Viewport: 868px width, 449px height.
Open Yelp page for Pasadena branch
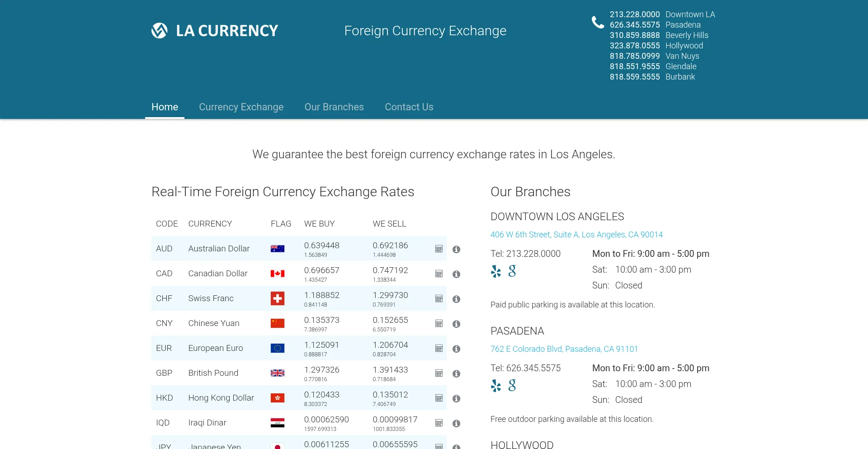point(496,386)
